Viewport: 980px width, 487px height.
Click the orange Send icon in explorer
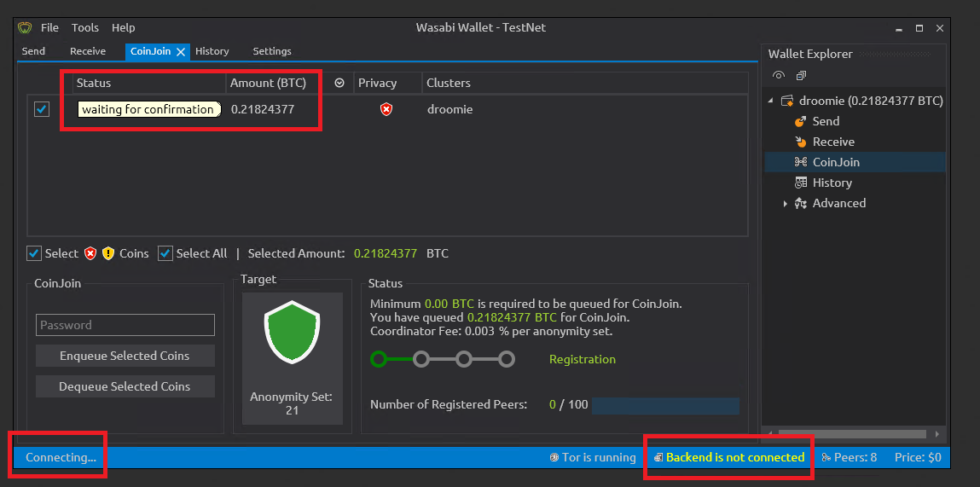click(800, 121)
